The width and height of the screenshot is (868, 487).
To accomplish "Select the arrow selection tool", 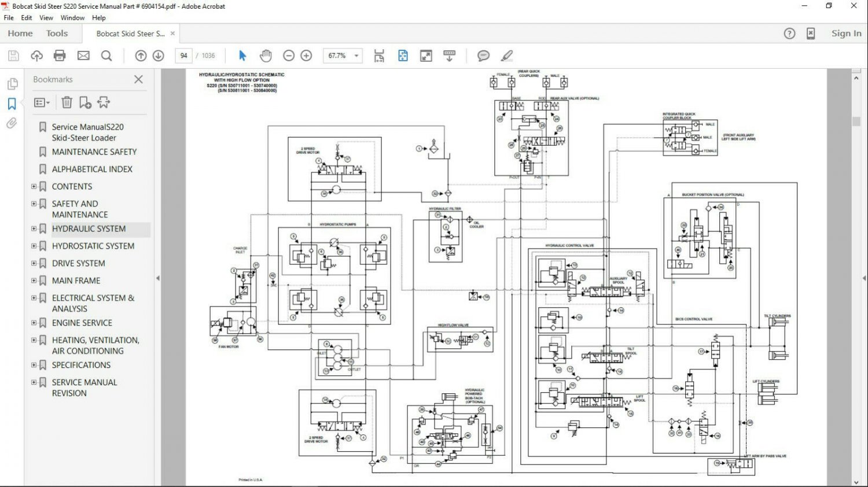I will point(242,56).
